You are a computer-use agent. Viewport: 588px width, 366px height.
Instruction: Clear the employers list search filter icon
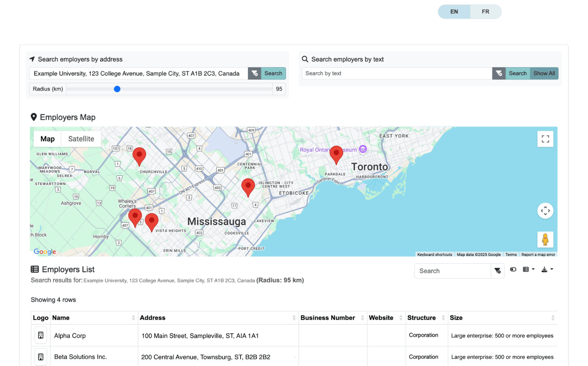pos(498,271)
